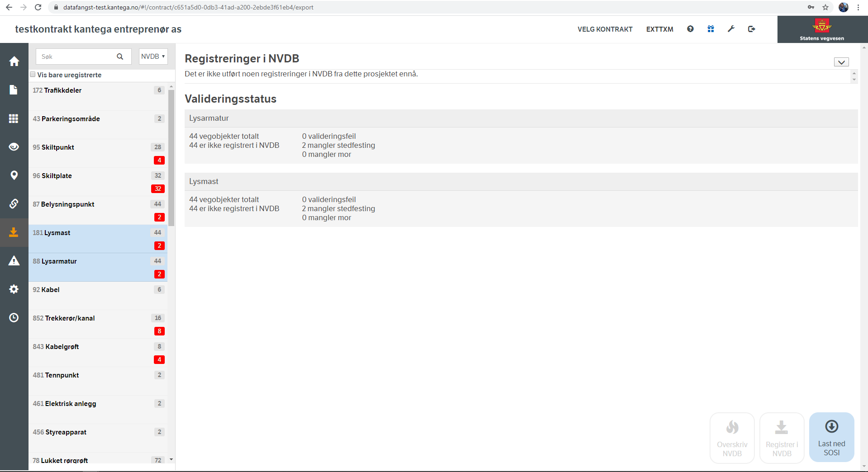
Task: Click the Last ned SOSI button
Action: click(831, 437)
